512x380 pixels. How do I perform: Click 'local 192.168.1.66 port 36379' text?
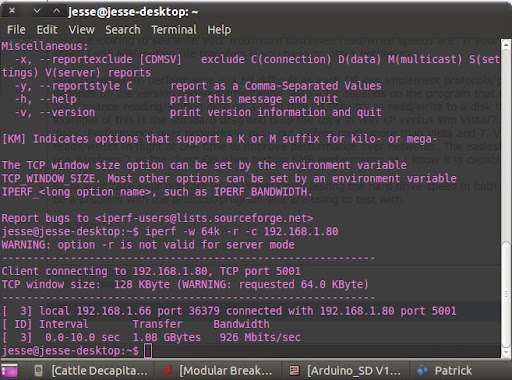click(129, 311)
